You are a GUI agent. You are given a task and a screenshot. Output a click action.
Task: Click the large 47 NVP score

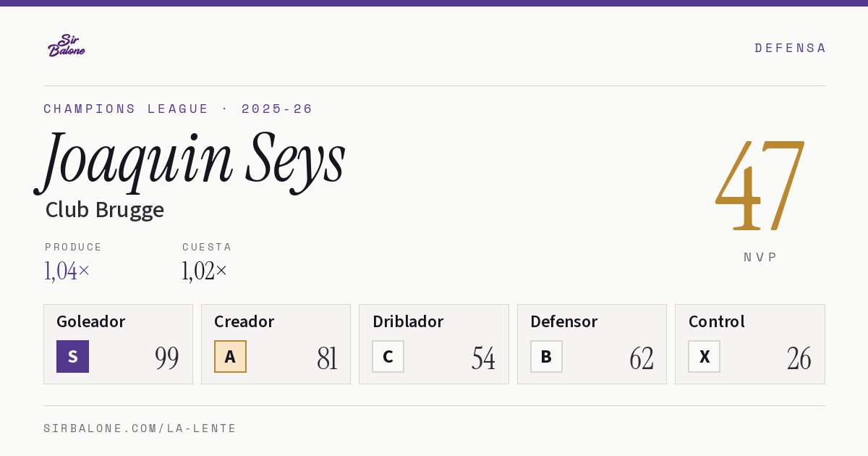[760, 185]
